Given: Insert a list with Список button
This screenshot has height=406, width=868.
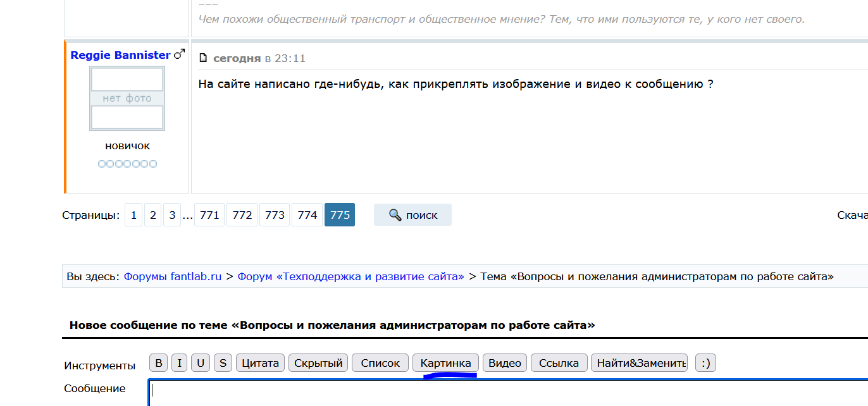Looking at the screenshot, I should pos(380,363).
